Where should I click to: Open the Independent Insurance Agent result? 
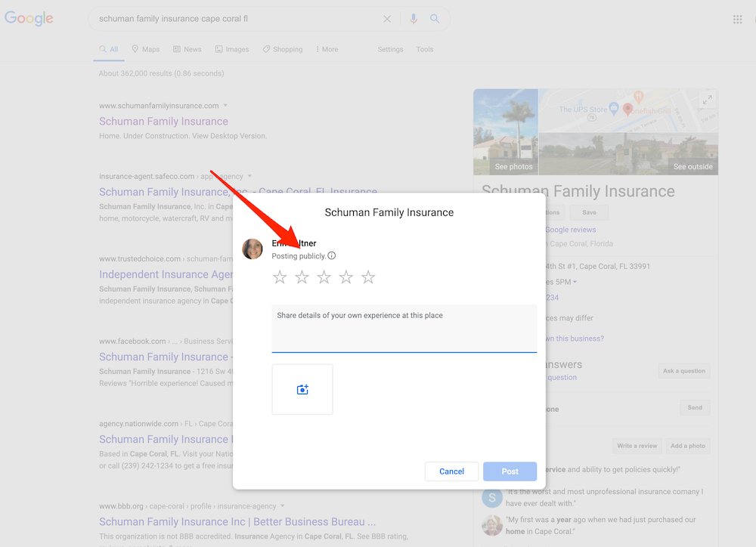point(166,274)
